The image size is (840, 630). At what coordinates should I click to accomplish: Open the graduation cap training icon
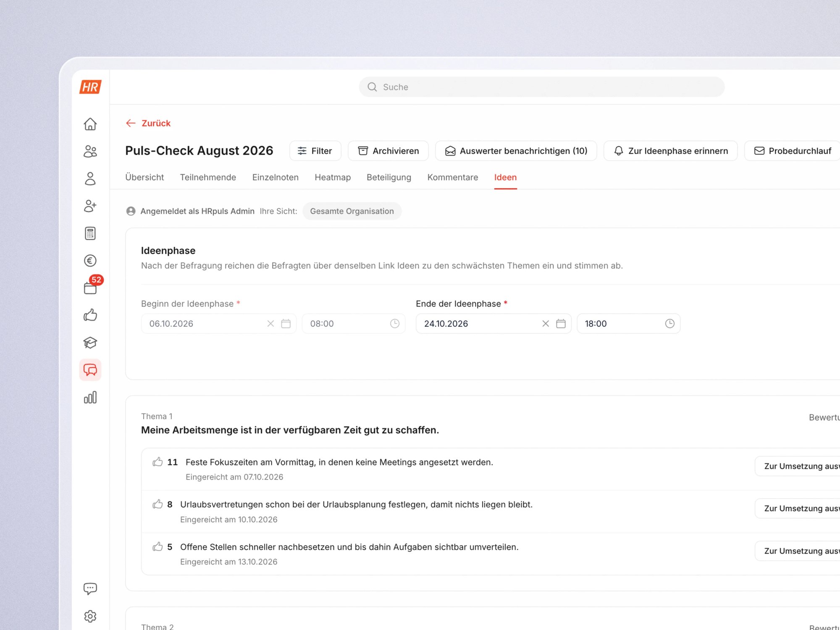tap(90, 342)
